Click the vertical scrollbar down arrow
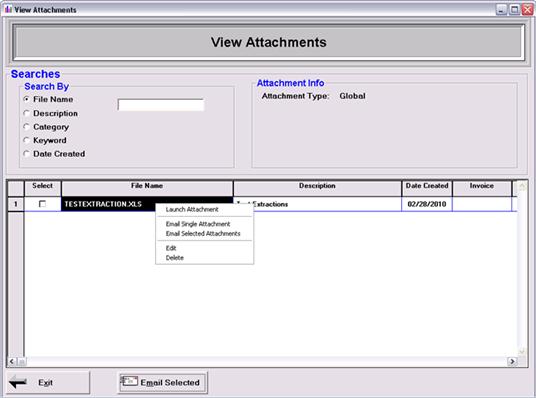Screen dimensions: 536x398 (522, 351)
